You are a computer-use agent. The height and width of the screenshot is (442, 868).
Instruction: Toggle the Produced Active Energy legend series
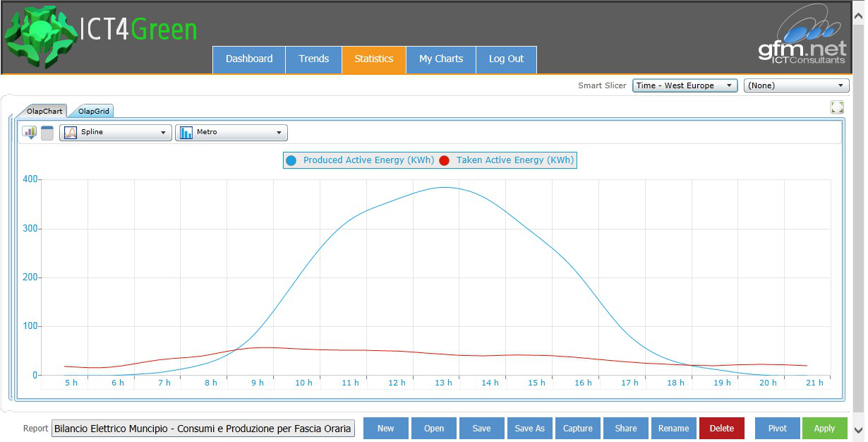click(x=360, y=160)
